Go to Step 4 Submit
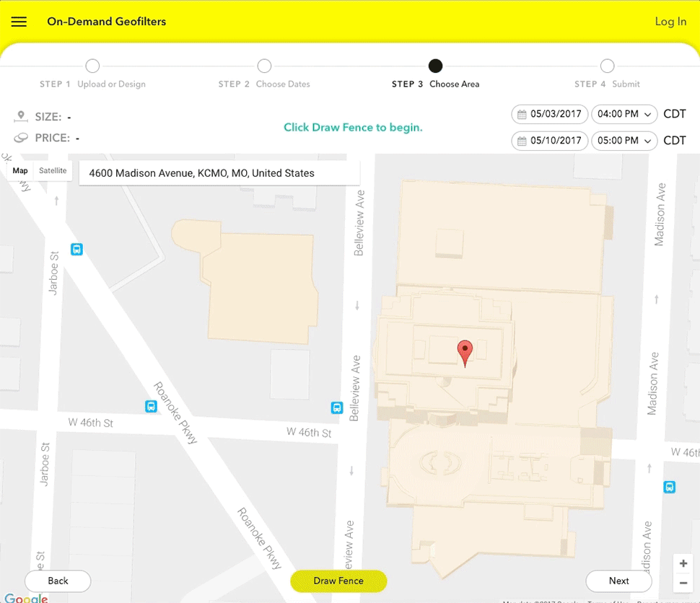This screenshot has height=603, width=700. pyautogui.click(x=607, y=66)
